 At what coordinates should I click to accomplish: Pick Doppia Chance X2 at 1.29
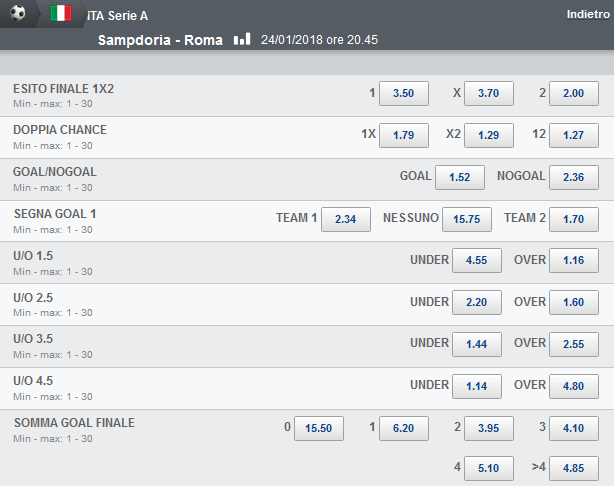pyautogui.click(x=489, y=135)
